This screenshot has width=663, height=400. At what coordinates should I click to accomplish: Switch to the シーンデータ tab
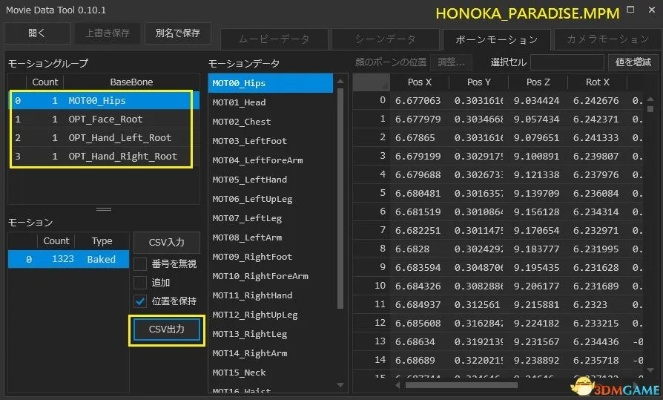383,39
